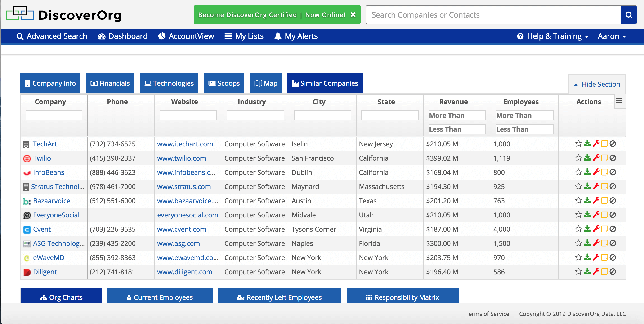Download the Bazaarvoice row record

pos(587,201)
